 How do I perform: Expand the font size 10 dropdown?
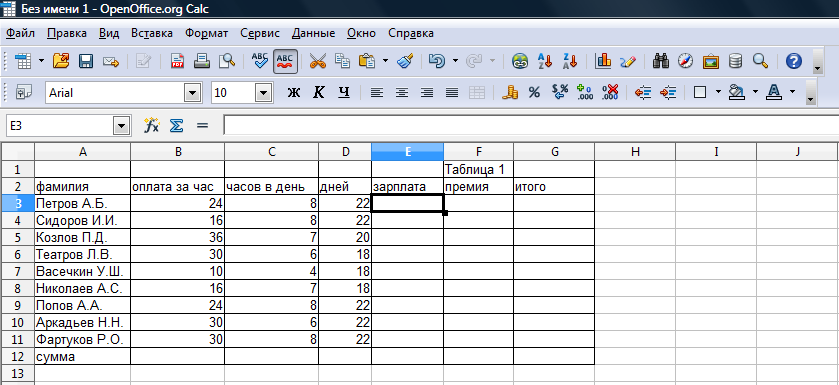pyautogui.click(x=263, y=93)
